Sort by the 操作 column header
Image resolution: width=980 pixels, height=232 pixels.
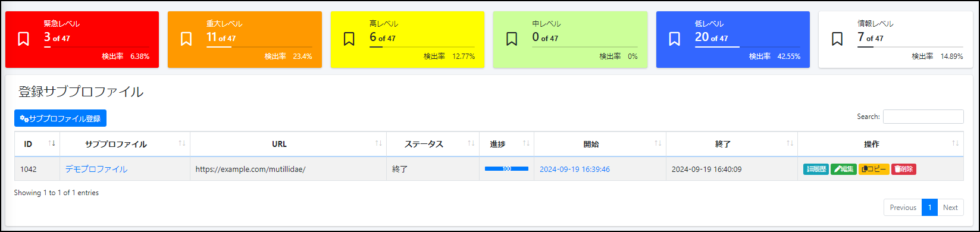[x=881, y=144]
